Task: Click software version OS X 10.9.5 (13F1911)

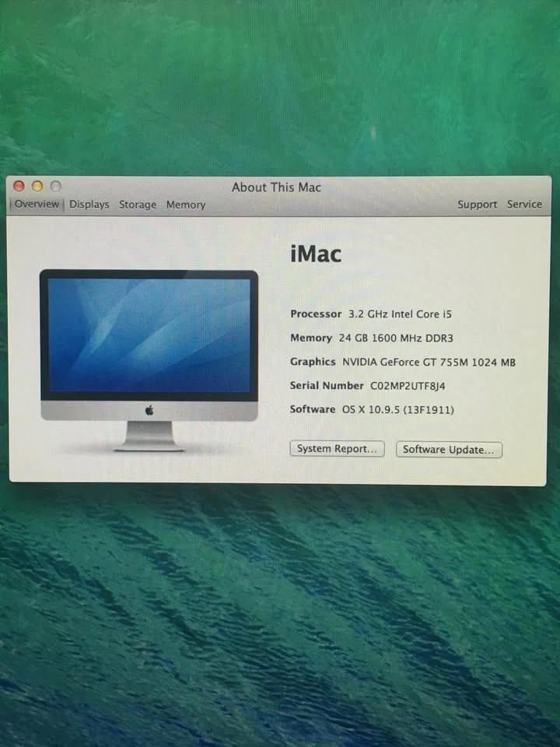Action: pyautogui.click(x=398, y=410)
